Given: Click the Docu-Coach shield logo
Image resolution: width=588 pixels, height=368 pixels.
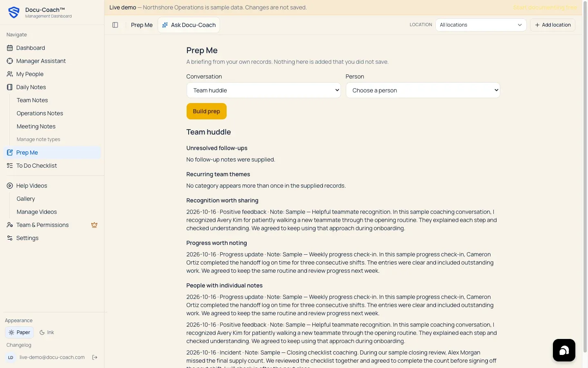Looking at the screenshot, I should (x=14, y=12).
